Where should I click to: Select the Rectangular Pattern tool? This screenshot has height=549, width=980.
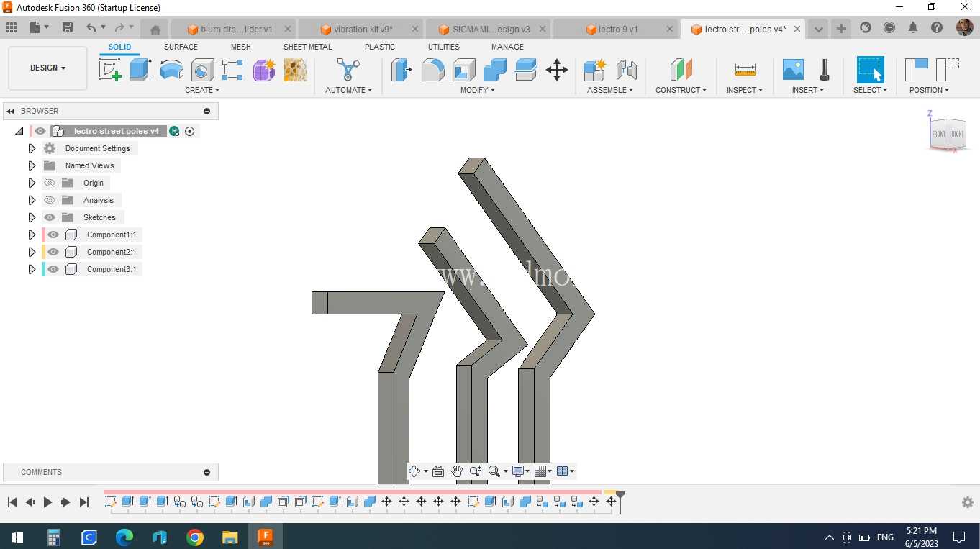[232, 70]
